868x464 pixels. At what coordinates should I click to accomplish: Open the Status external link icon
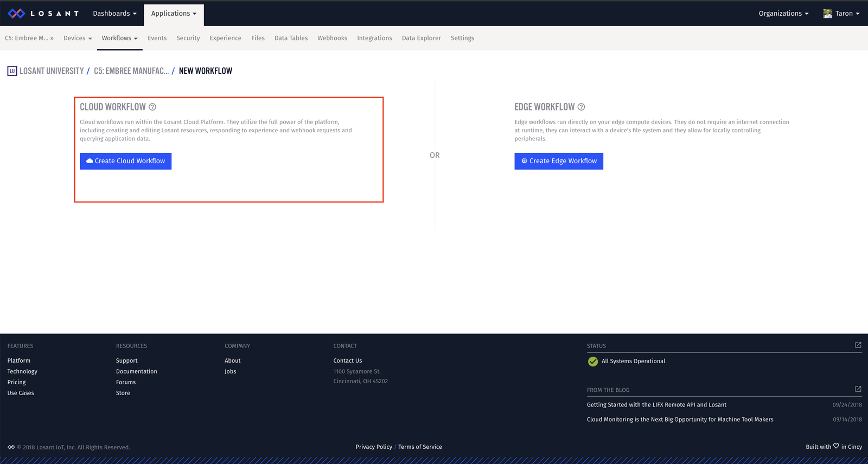click(858, 345)
